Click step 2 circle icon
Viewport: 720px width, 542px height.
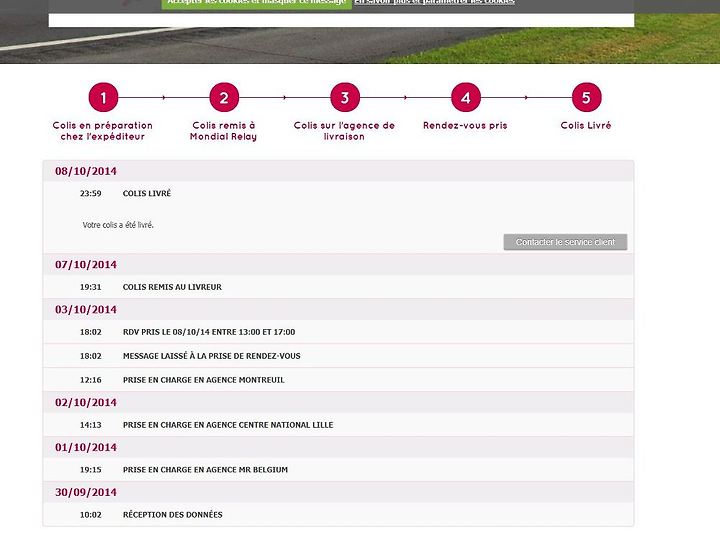click(224, 97)
